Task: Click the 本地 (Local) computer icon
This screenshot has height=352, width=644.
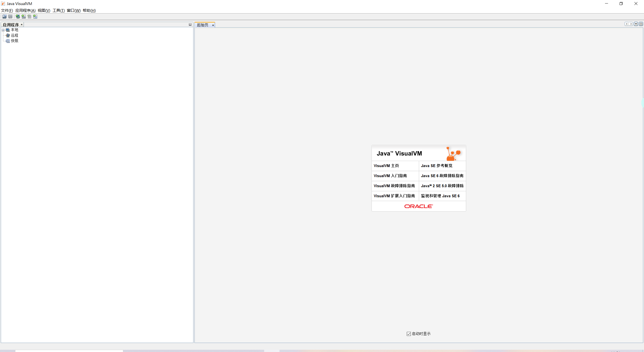Action: (x=8, y=30)
